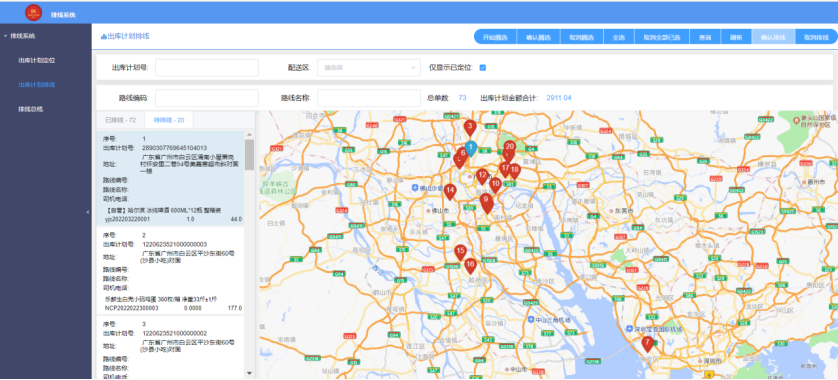Open the 配送区 dropdown
The width and height of the screenshot is (838, 380).
point(369,68)
